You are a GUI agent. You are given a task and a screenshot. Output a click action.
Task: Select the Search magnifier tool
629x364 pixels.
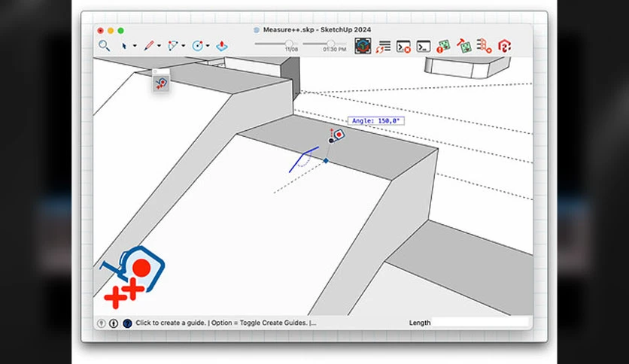pyautogui.click(x=104, y=46)
